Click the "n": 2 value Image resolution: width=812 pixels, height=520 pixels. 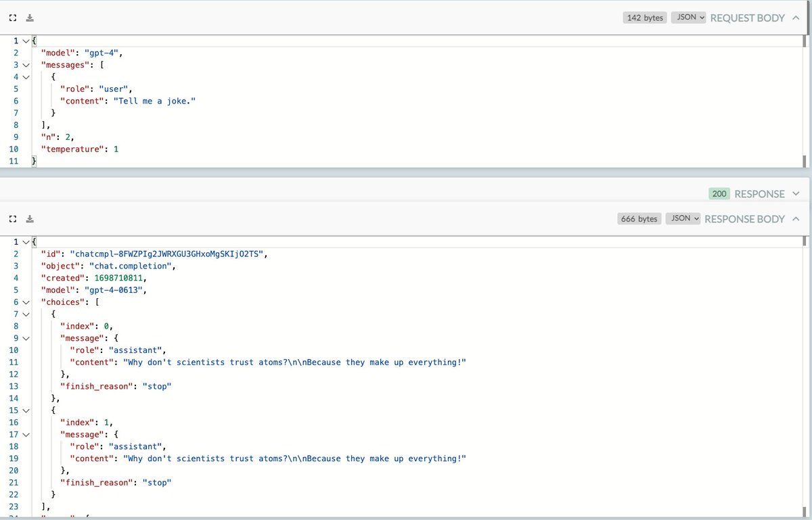pos(57,137)
